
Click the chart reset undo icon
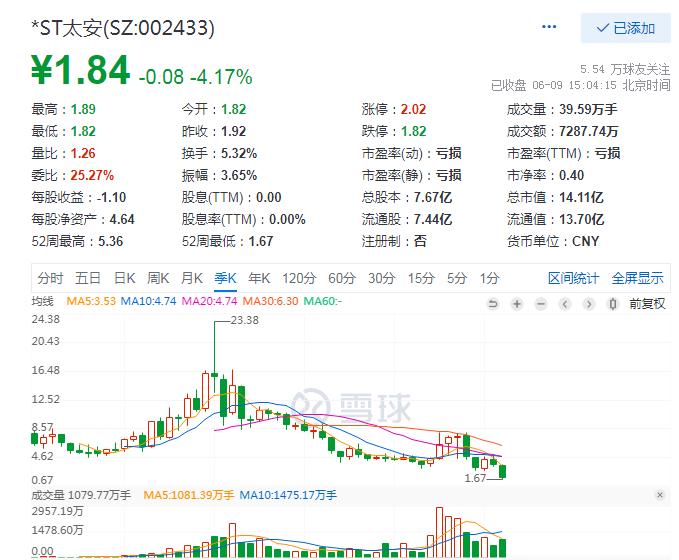point(493,304)
